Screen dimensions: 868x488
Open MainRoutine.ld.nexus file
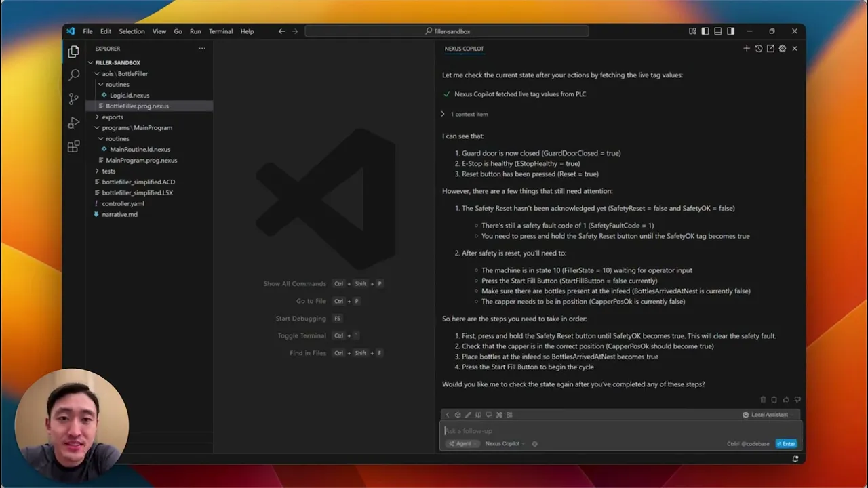[x=149, y=149]
